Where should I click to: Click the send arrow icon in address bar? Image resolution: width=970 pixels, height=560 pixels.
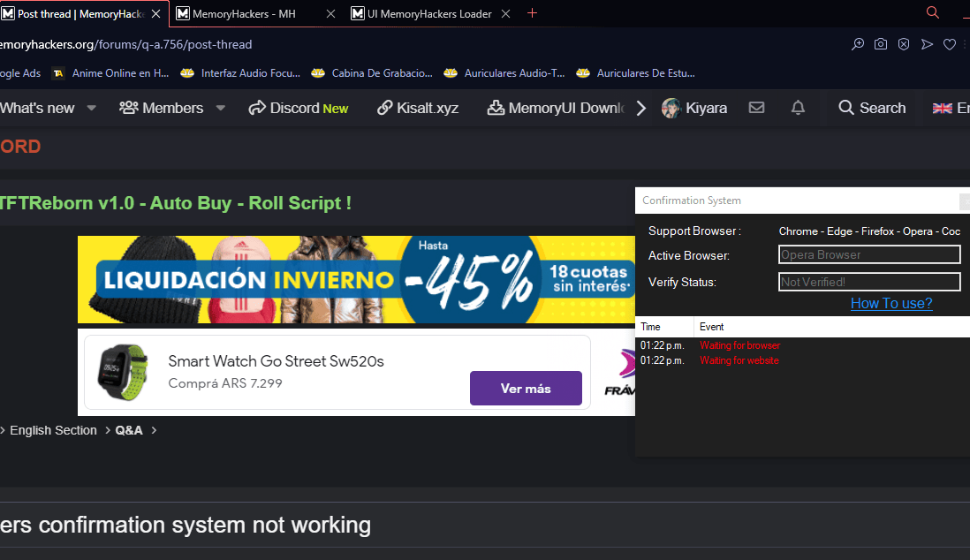(x=927, y=44)
